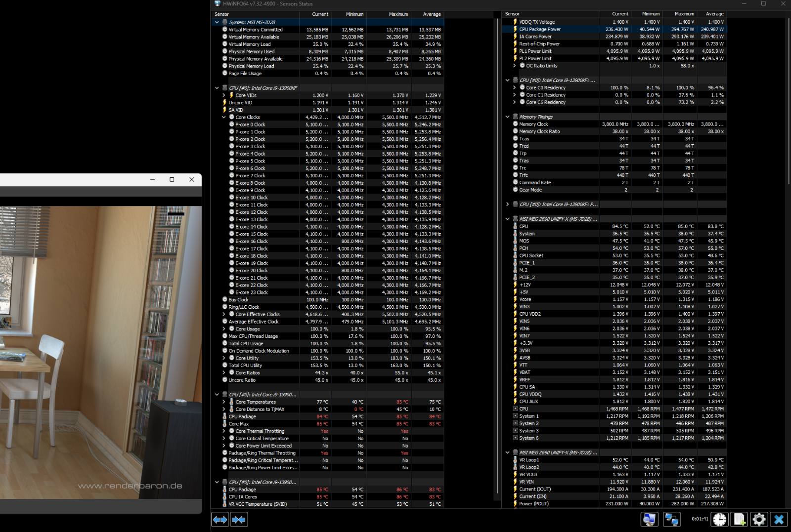This screenshot has height=532, width=791.
Task: Click the lightning icon beside CPU Package Power
Action: [x=515, y=29]
